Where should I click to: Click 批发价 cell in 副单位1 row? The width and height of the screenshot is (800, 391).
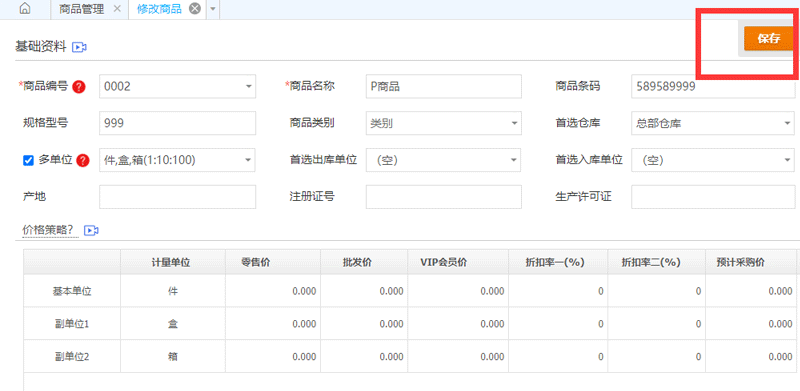click(x=364, y=324)
